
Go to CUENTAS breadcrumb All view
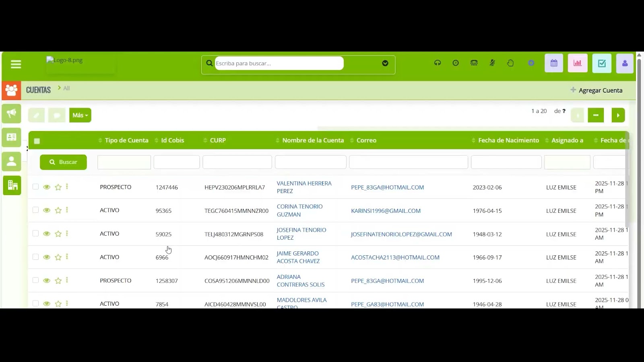(66, 88)
